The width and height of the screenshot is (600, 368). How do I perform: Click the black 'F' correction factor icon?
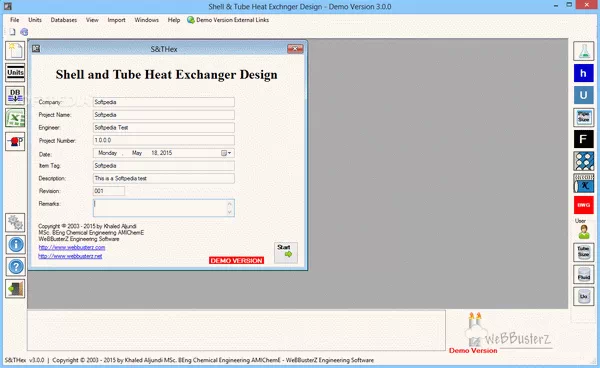click(584, 139)
